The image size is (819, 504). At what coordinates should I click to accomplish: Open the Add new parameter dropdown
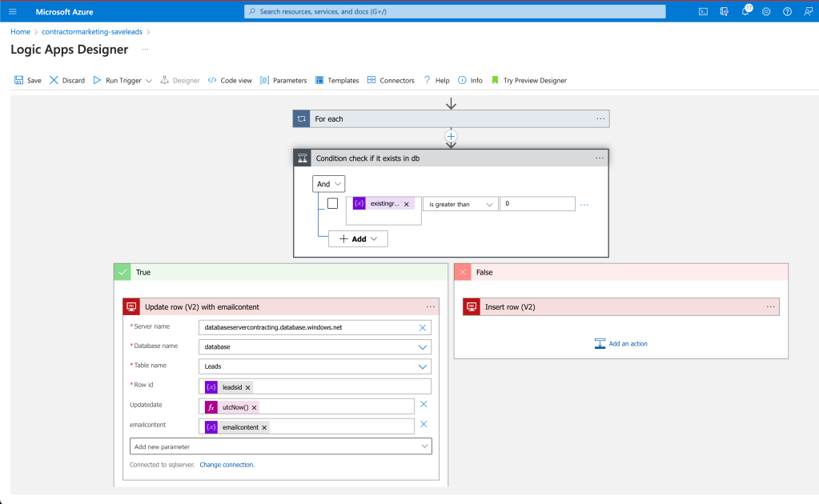point(281,446)
